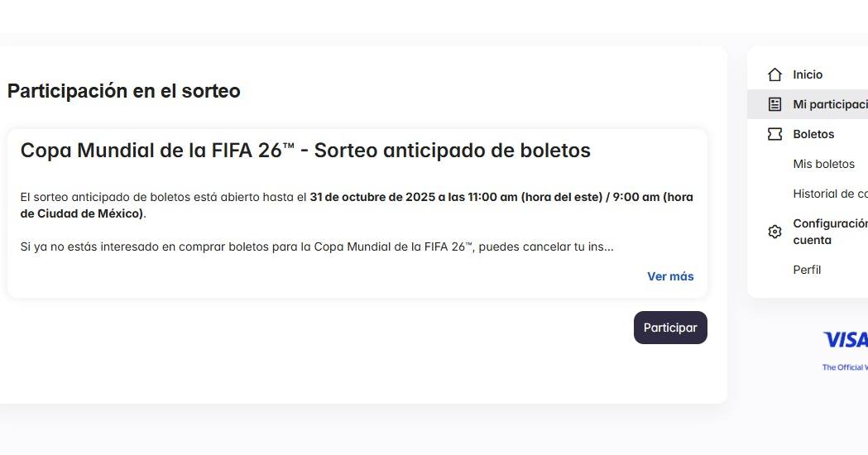Click the VISA sponsor logo

point(845,340)
